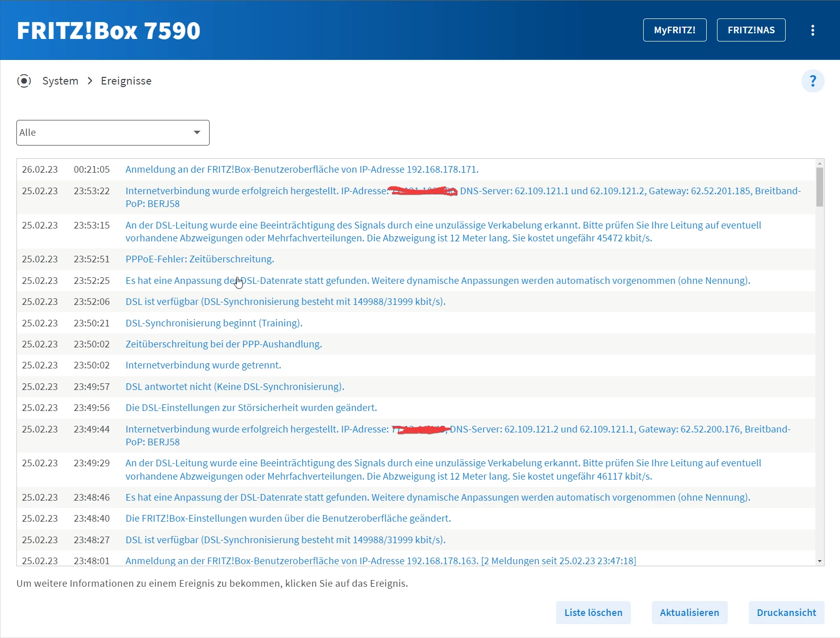Click the FRITZ!Box 7590 logo title
Viewport: 840px width, 638px height.
tap(109, 31)
